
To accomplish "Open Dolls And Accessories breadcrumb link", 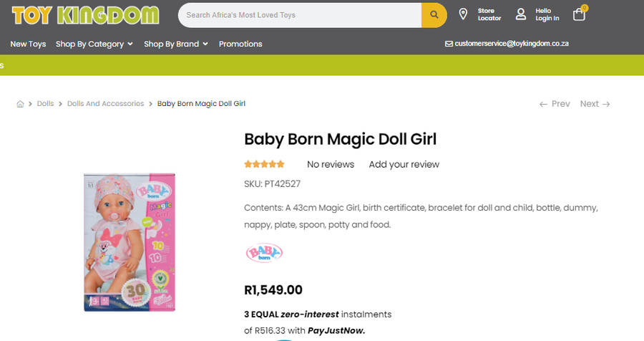I will 105,104.
